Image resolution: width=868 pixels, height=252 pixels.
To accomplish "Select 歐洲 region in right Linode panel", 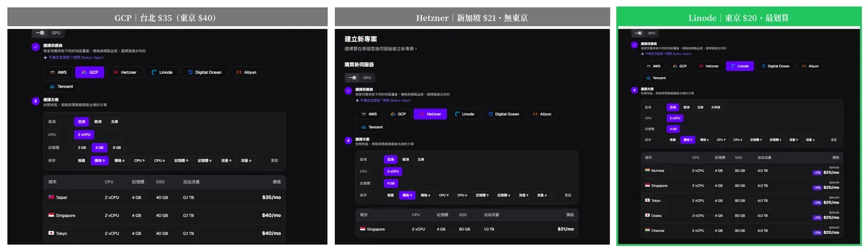I will tap(687, 108).
